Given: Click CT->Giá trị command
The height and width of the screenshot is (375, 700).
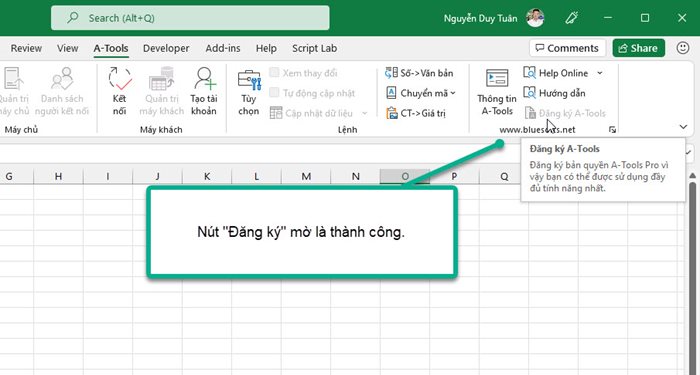Looking at the screenshot, I should click(416, 113).
